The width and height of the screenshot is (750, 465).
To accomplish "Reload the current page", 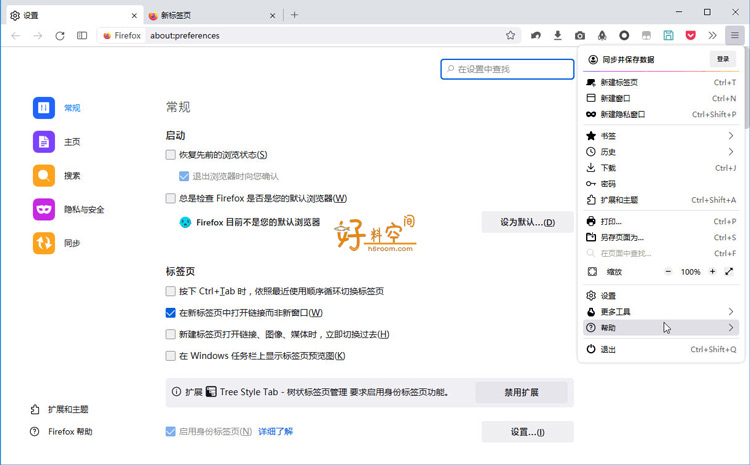I will coord(60,35).
